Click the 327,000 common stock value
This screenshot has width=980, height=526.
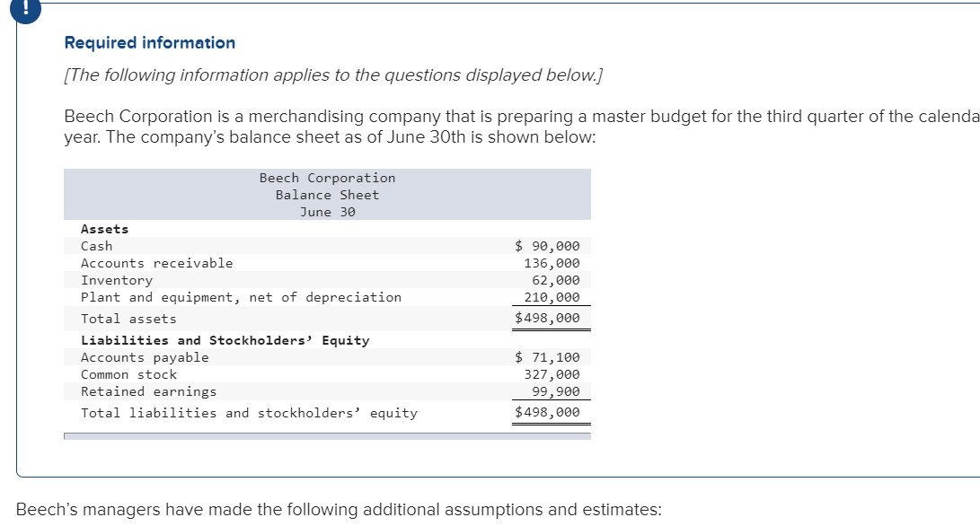pos(552,374)
